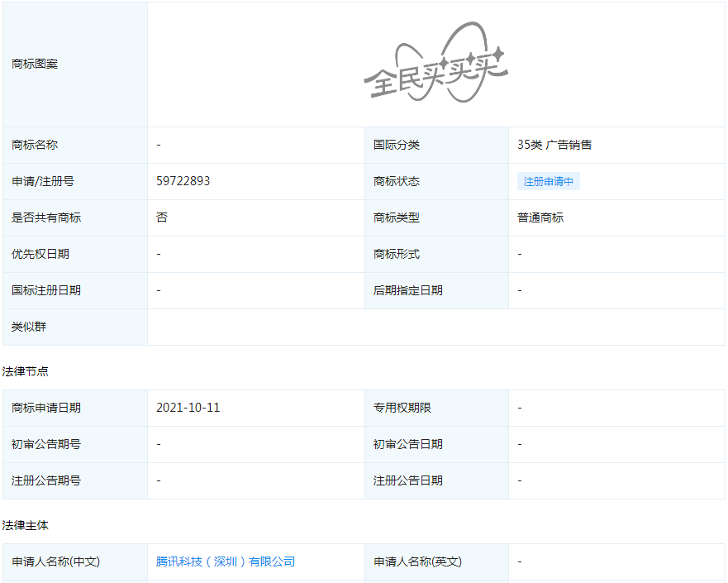Click the 商标申请日期 label
Screen dimensions: 728x583
46,408
